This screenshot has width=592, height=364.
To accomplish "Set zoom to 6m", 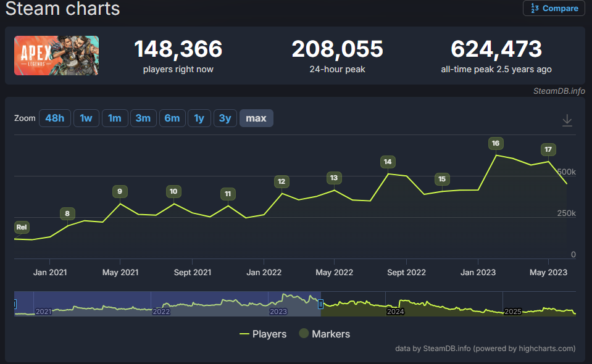I will [x=172, y=118].
